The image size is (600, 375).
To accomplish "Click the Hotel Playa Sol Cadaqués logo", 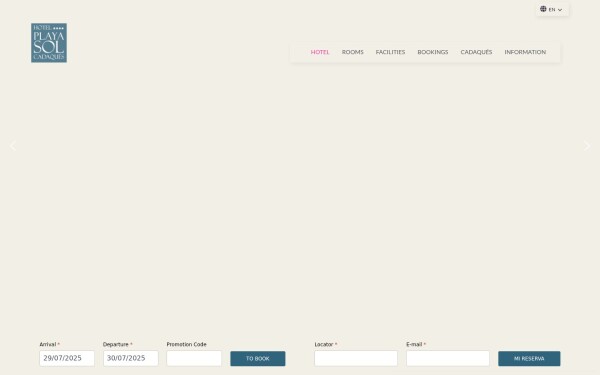I will pyautogui.click(x=49, y=43).
